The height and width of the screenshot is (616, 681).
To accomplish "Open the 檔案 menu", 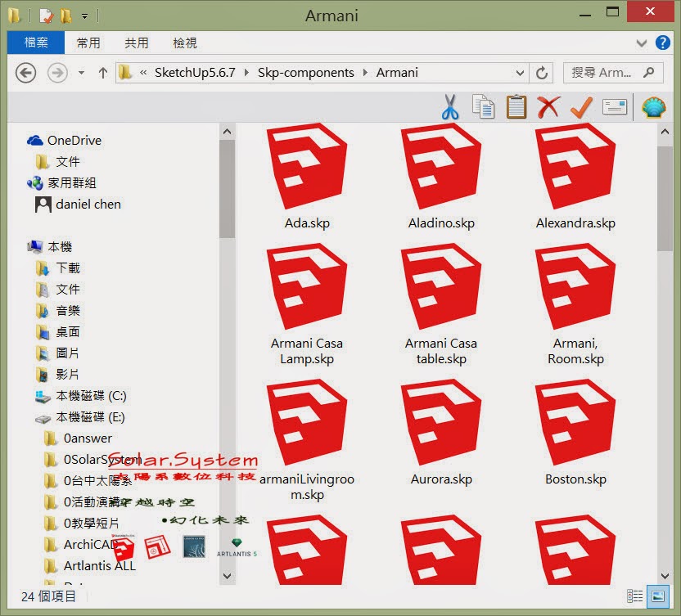I will click(x=35, y=43).
